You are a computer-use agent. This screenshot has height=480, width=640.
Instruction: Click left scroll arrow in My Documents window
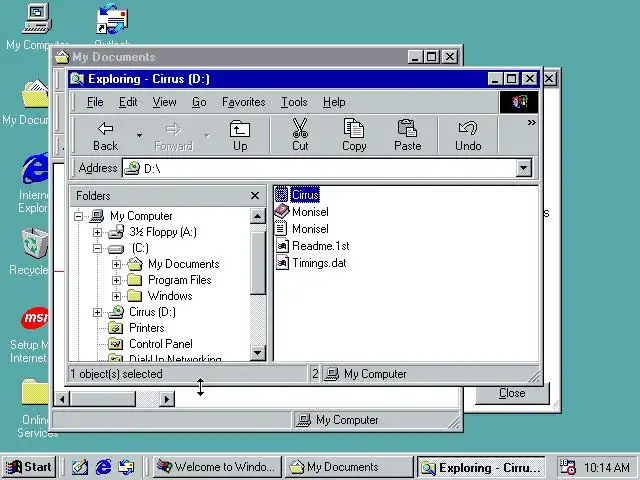point(62,399)
